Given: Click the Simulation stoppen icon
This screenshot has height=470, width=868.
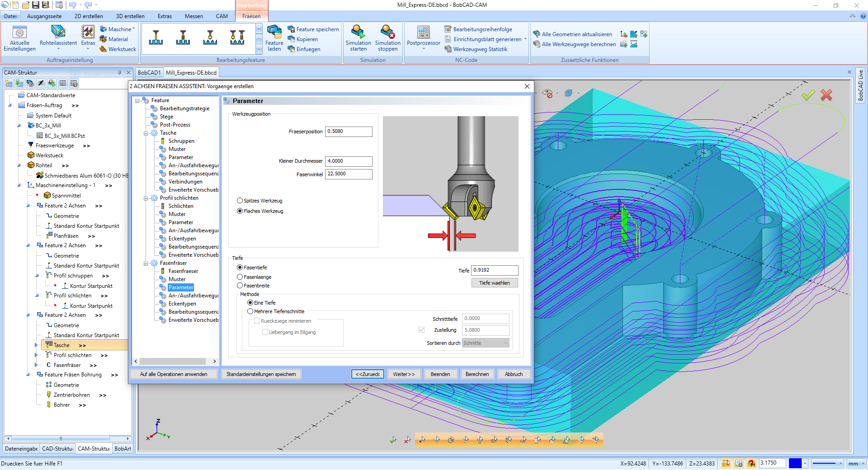Looking at the screenshot, I should [387, 33].
